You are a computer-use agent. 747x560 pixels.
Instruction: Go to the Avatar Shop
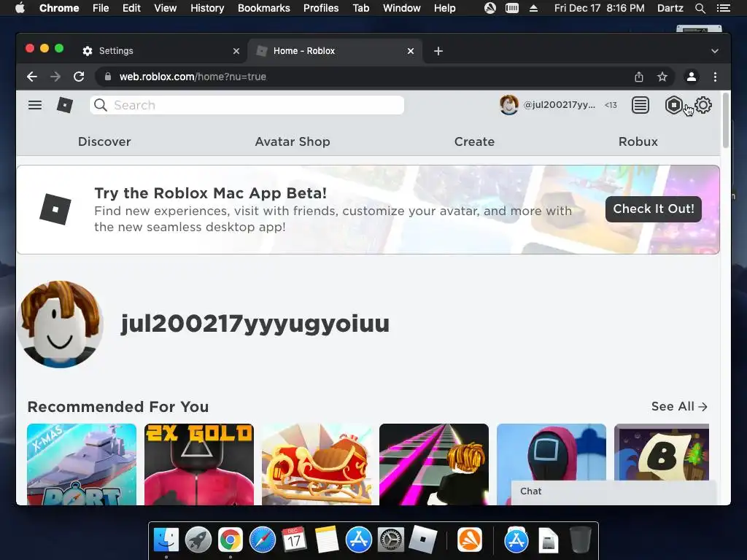pyautogui.click(x=293, y=141)
